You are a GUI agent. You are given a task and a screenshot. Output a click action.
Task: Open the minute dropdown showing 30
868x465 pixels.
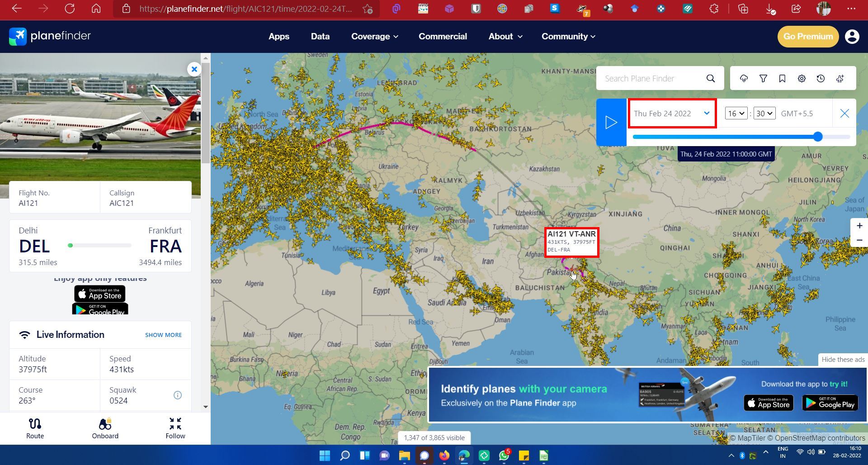(764, 114)
